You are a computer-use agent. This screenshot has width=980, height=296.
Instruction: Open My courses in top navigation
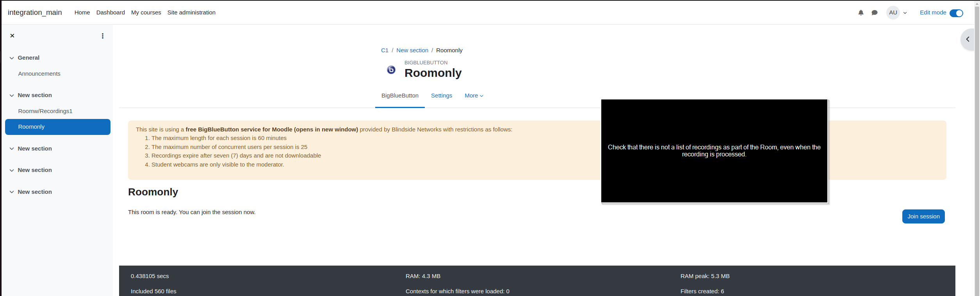pyautogui.click(x=146, y=12)
